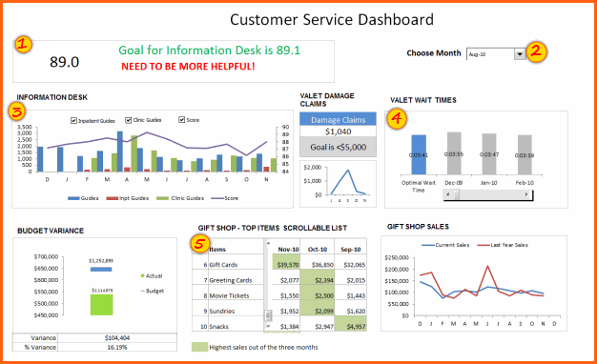Click the Items column header
Screen dimensions: 597x364
tap(217, 250)
